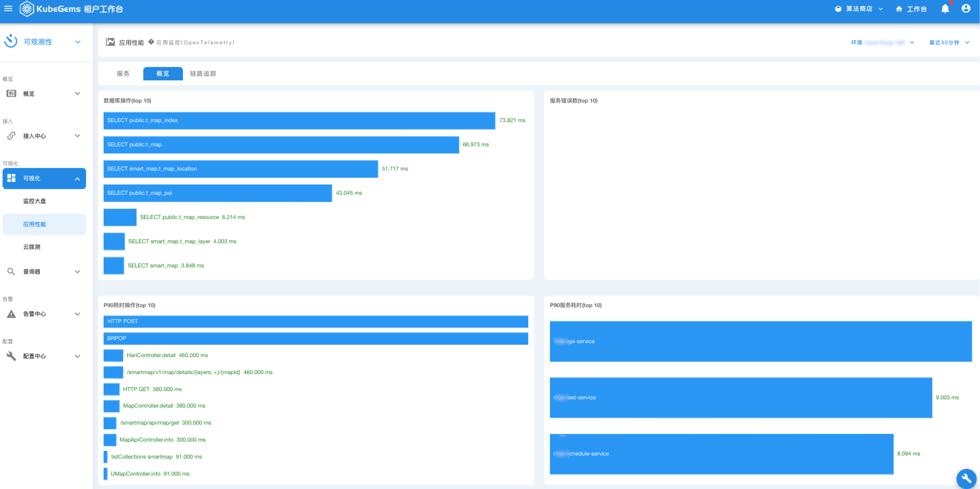Click the SELECT public.t_map bar

coord(281,145)
